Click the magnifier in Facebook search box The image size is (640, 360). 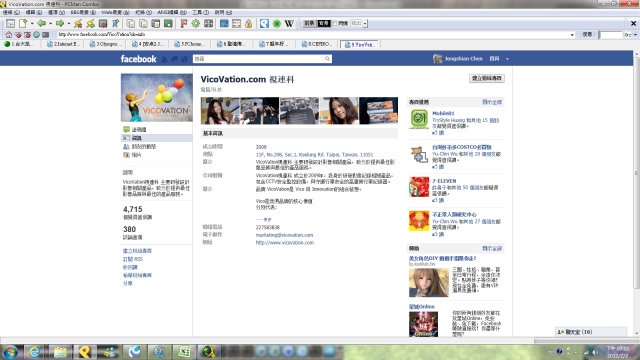click(x=327, y=59)
